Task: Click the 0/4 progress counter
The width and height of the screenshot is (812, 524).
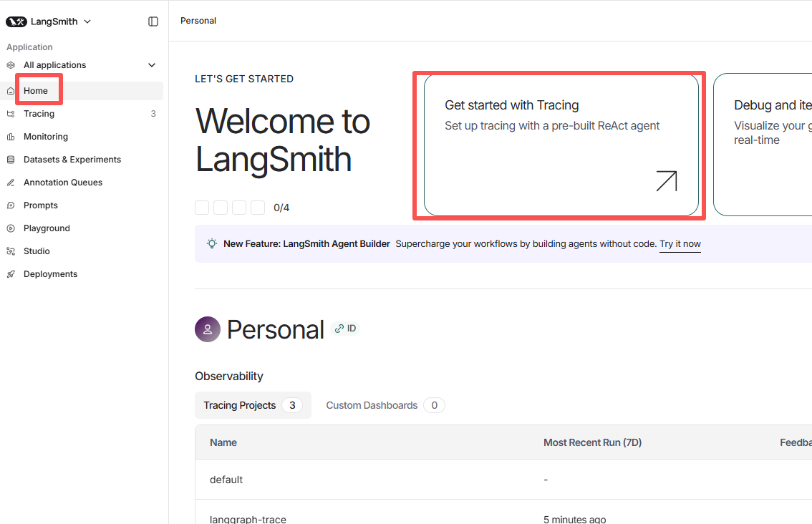Action: [281, 208]
